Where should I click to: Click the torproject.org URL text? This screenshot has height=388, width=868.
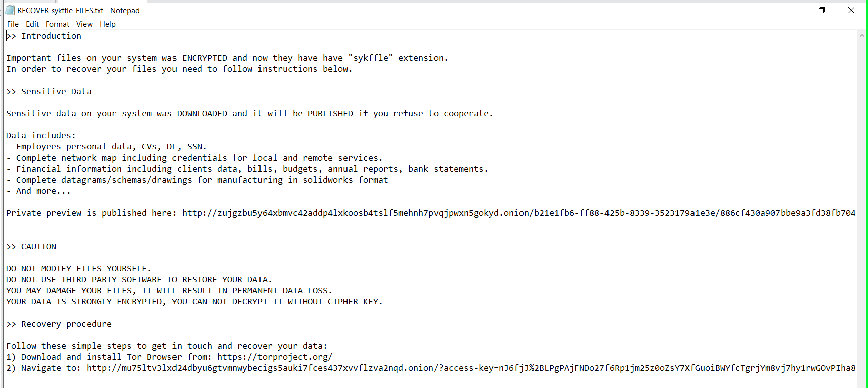(275, 357)
